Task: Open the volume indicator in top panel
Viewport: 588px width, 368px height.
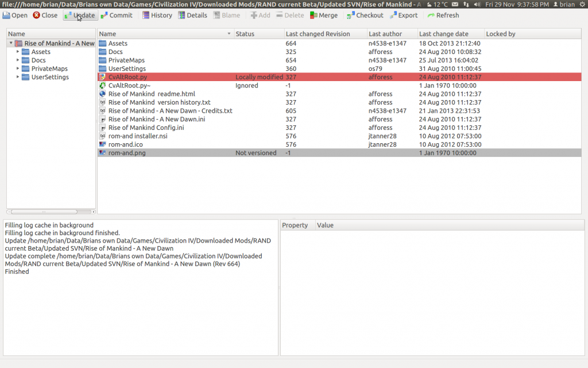Action: 477,5
